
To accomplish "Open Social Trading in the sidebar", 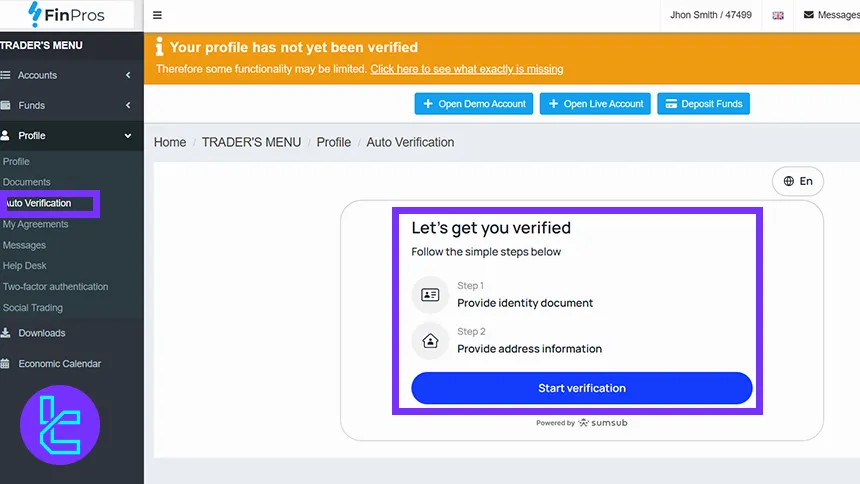I will (x=33, y=308).
